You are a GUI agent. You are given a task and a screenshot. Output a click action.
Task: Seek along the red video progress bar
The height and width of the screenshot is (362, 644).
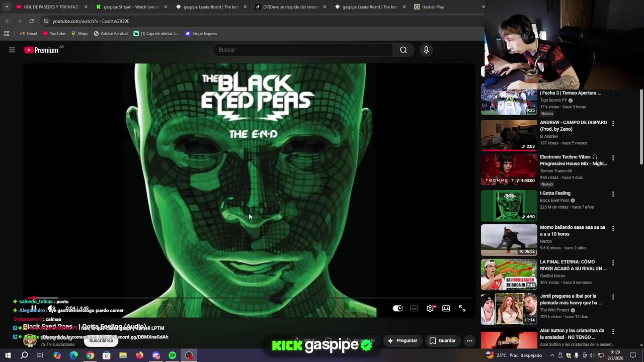coord(250,298)
